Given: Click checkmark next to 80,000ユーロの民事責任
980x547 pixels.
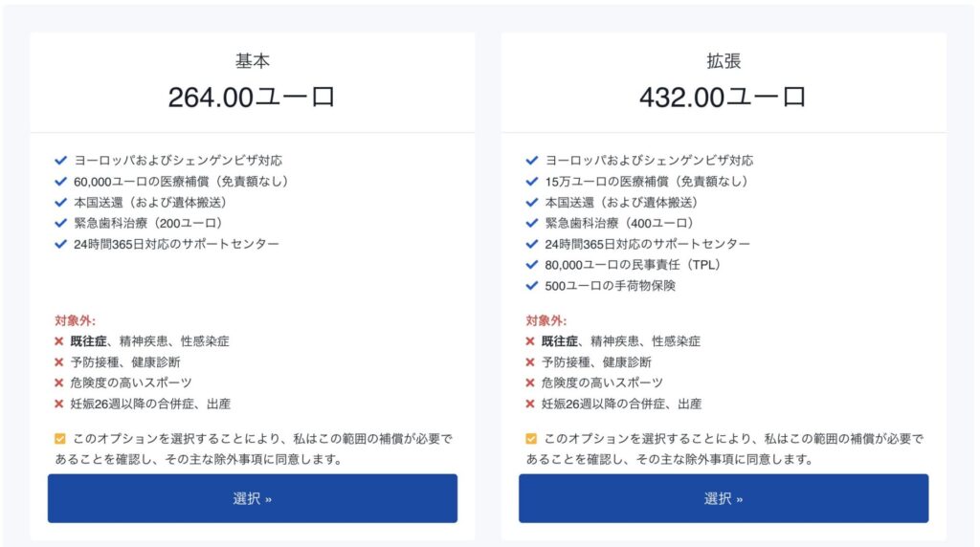Looking at the screenshot, I should coord(531,265).
